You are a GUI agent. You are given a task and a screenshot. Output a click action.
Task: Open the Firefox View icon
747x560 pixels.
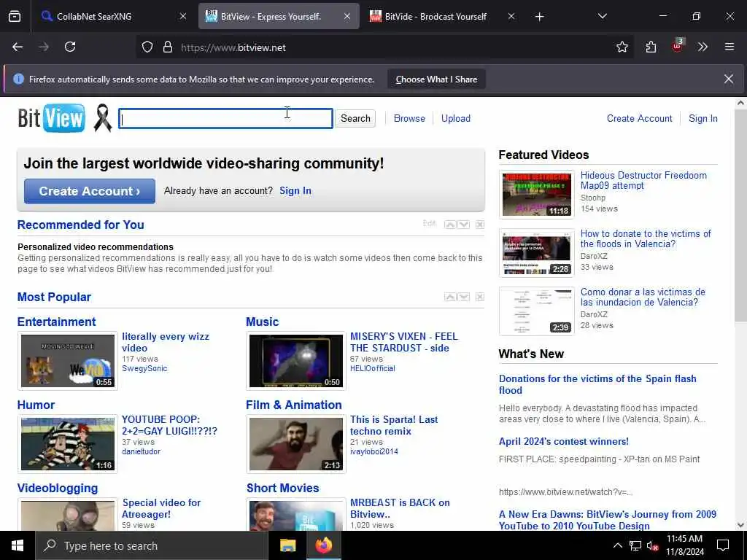pyautogui.click(x=15, y=17)
